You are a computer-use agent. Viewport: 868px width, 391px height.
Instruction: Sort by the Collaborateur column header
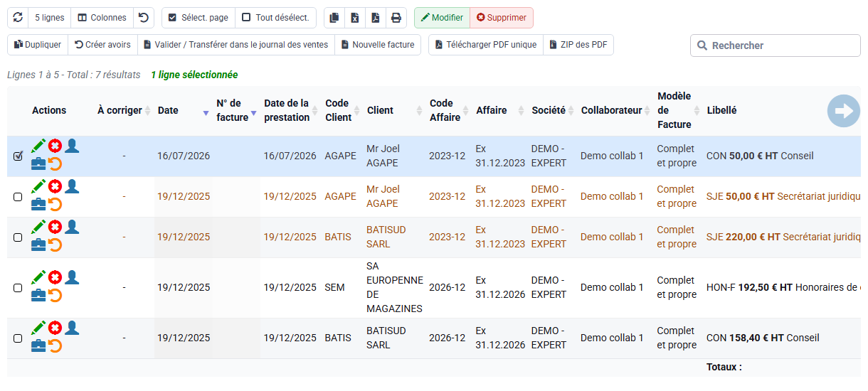click(615, 111)
